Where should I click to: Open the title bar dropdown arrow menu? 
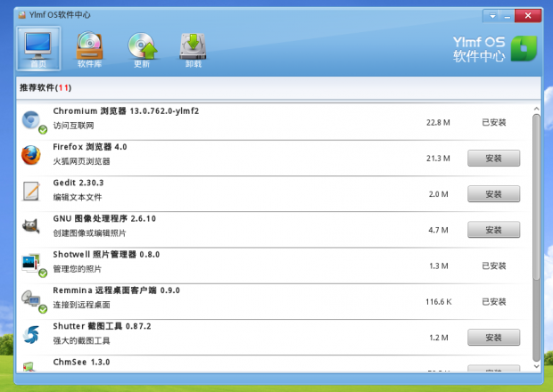(x=492, y=16)
